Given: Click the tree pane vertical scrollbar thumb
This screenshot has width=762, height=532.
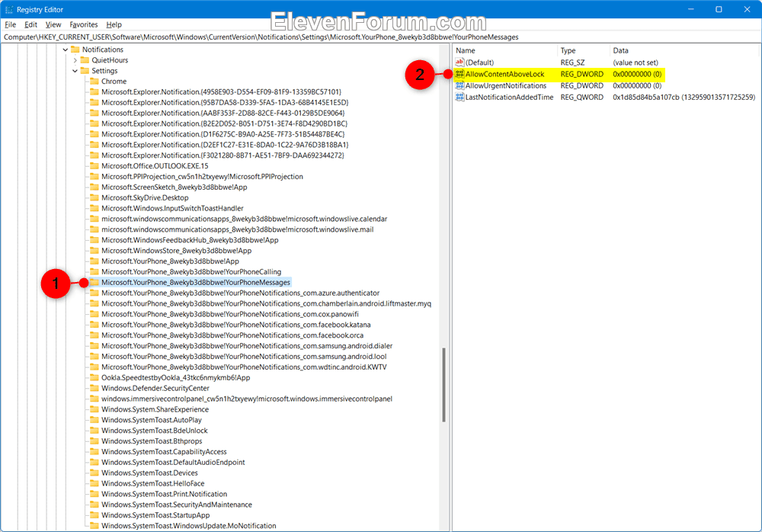Looking at the screenshot, I should coord(443,385).
